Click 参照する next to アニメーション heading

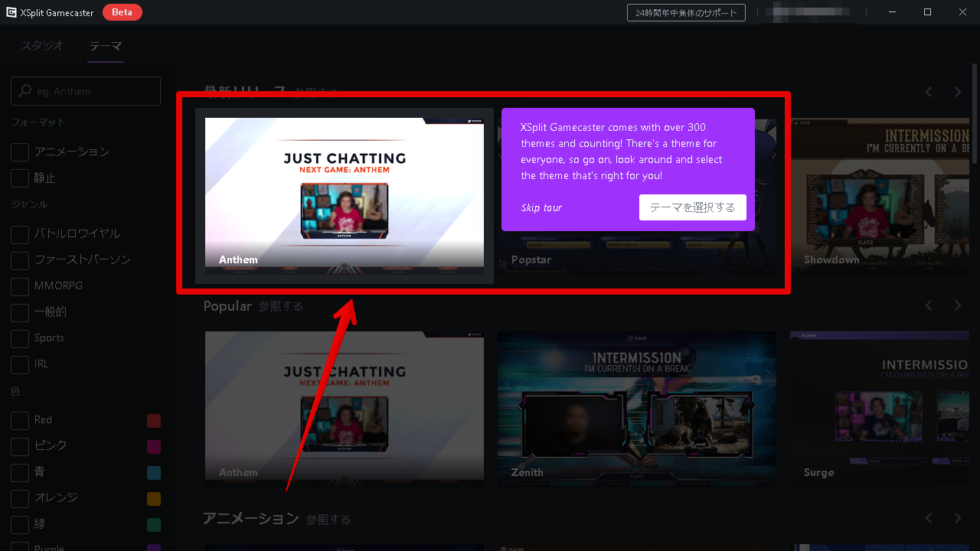328,520
